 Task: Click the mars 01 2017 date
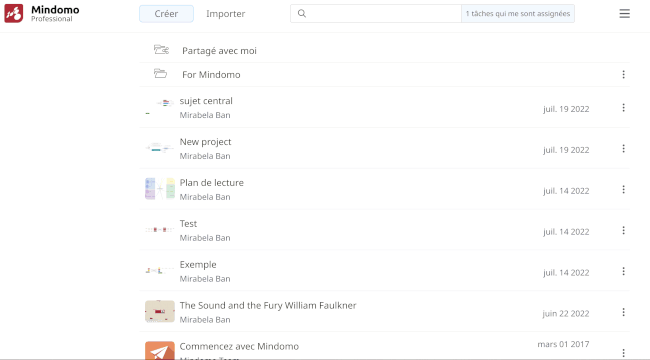click(563, 344)
